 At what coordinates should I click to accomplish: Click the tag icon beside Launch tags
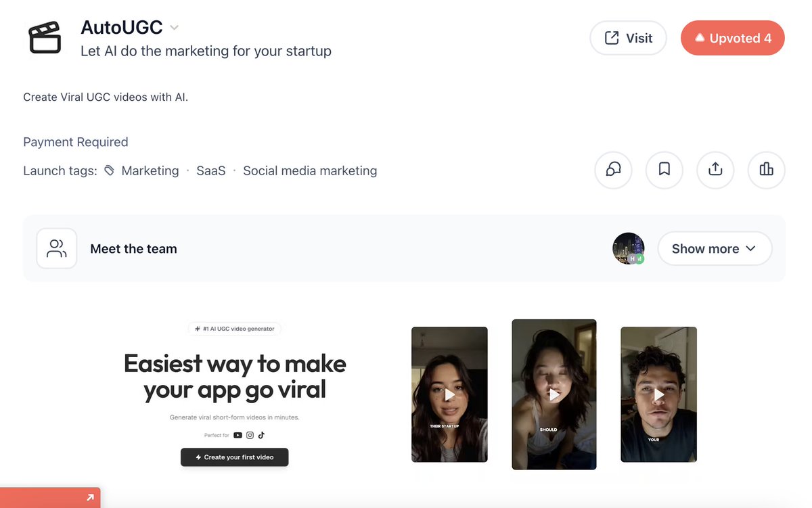(x=110, y=171)
